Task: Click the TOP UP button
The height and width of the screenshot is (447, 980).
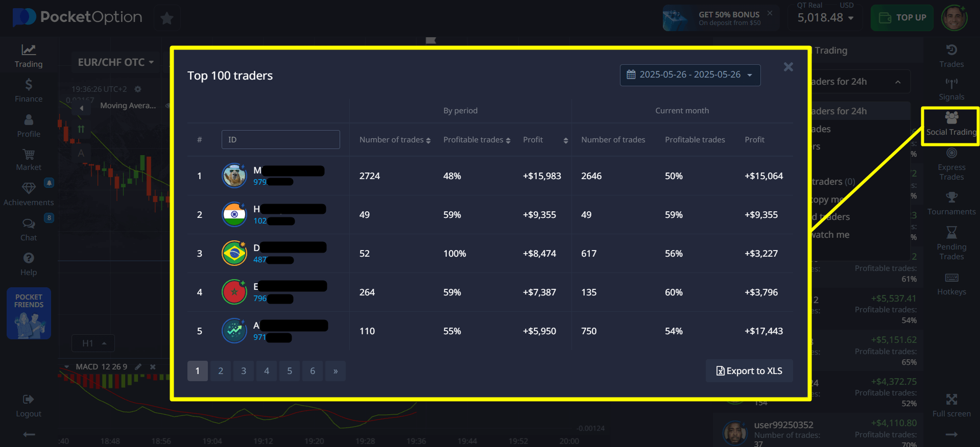Action: [902, 18]
